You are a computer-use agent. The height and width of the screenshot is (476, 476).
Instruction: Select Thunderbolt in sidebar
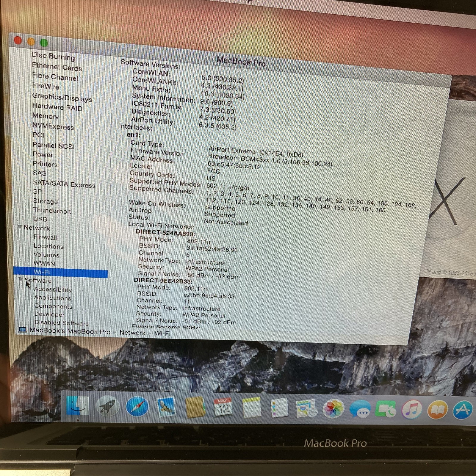[x=52, y=211]
